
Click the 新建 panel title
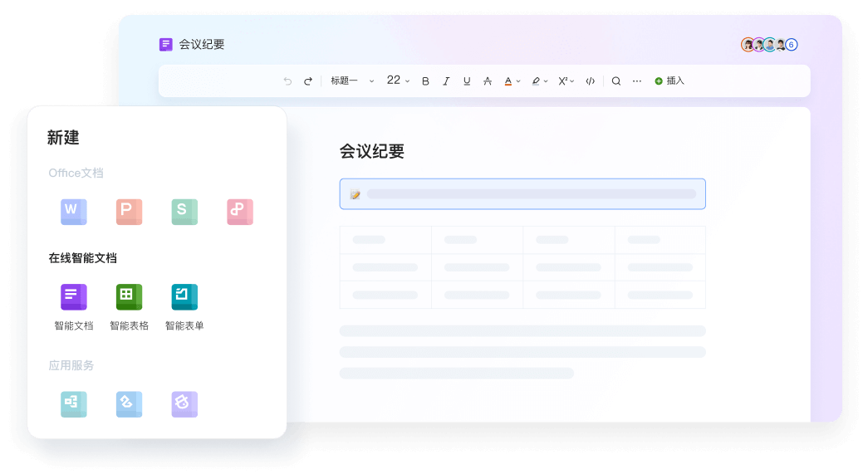click(x=63, y=137)
